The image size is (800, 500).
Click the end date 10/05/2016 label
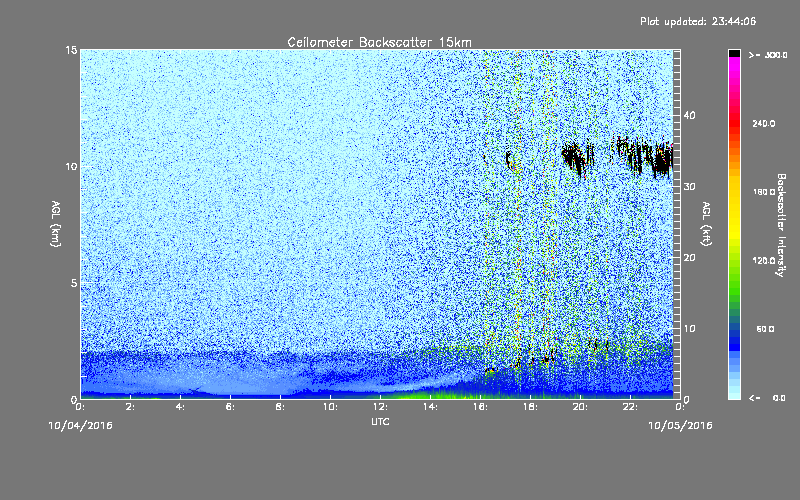tap(680, 426)
